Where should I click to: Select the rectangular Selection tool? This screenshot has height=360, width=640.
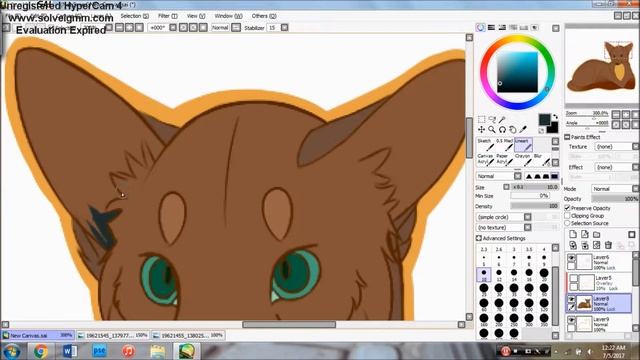click(x=482, y=119)
